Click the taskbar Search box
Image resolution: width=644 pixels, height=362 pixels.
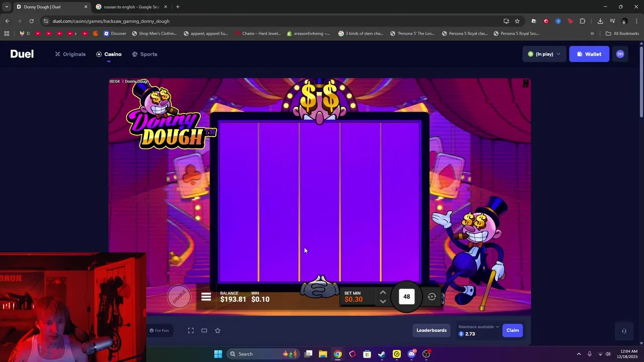click(263, 354)
